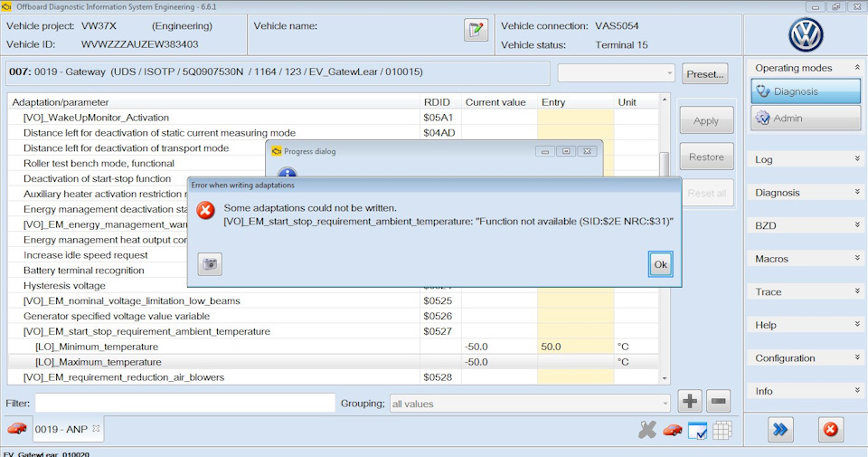Minimize the Progress dialog window
This screenshot has width=868, height=457.
coord(545,151)
